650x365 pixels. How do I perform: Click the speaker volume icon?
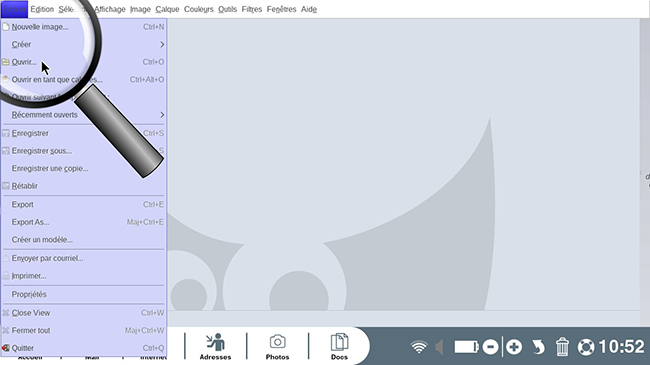(439, 347)
